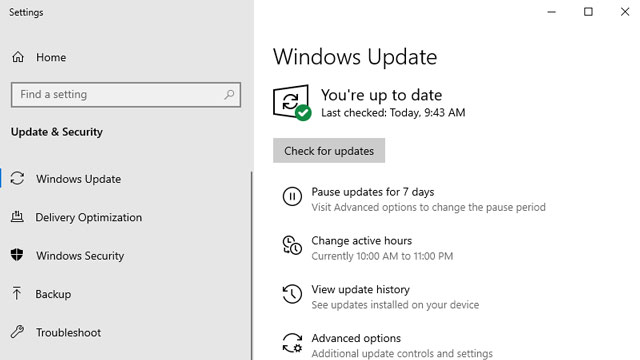The height and width of the screenshot is (360, 640).
Task: Open Advanced options link
Action: point(356,338)
